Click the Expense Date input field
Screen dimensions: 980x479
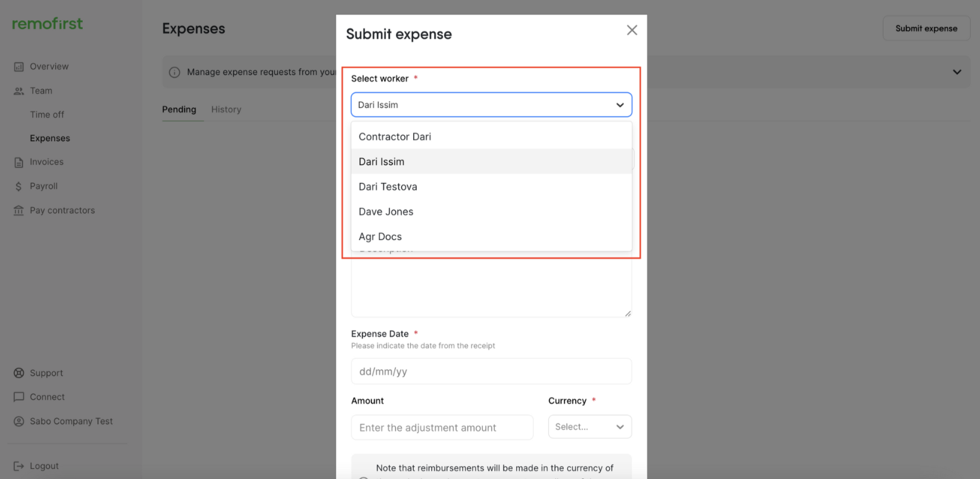point(491,371)
